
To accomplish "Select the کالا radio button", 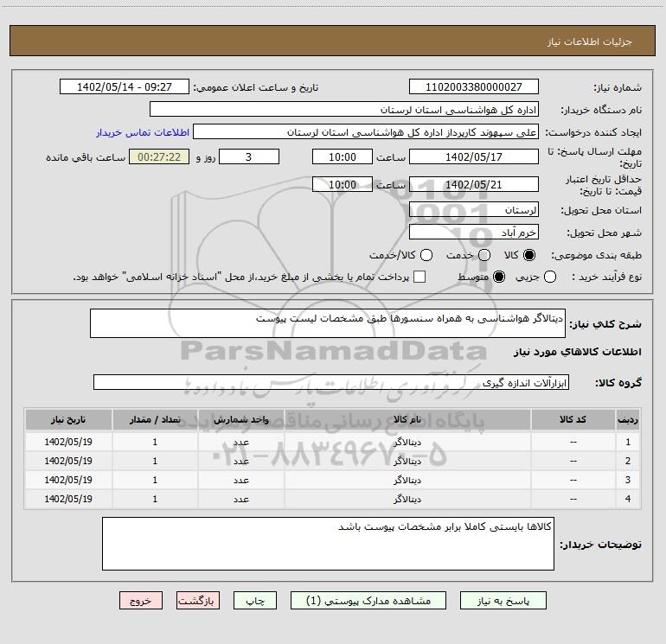I will pos(529,255).
